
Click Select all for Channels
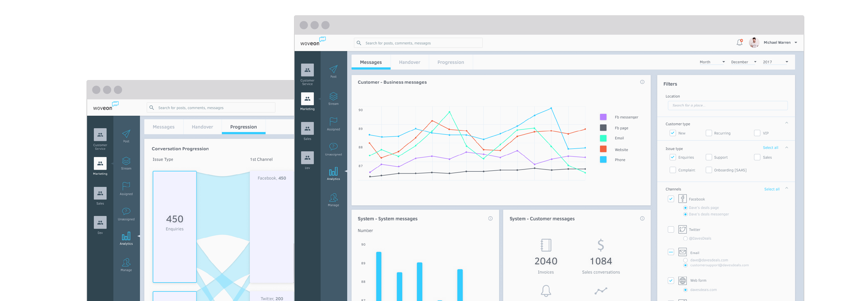click(772, 189)
